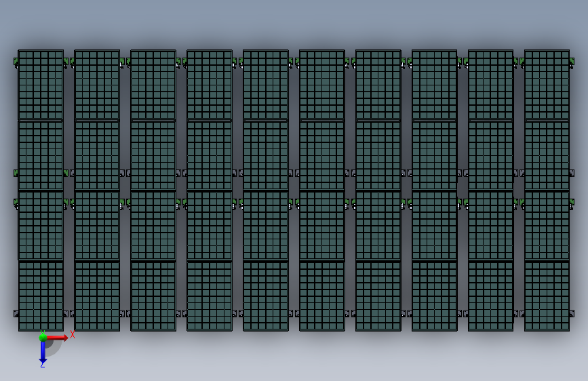Viewport: 588px width, 381px height.
Task: Select the top-left corner solar panel
Action: coord(41,85)
